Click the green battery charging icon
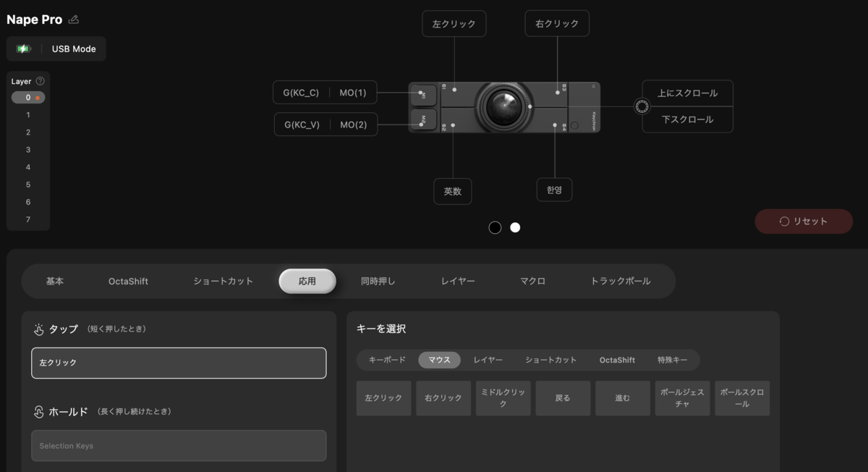 24,49
